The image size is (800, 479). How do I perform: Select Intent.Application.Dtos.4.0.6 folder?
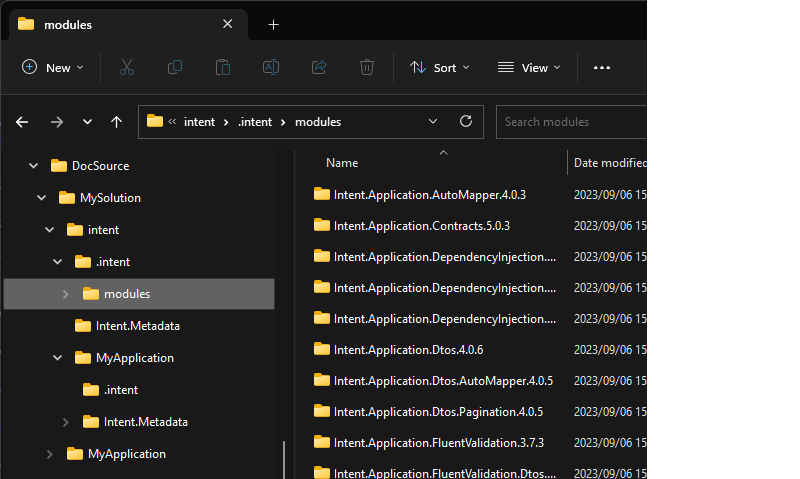[408, 350]
